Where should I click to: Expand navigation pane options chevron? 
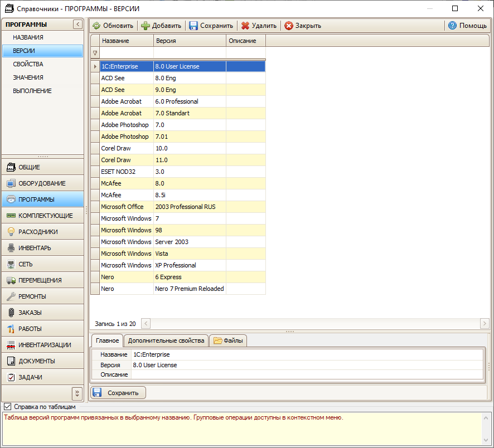tap(77, 393)
